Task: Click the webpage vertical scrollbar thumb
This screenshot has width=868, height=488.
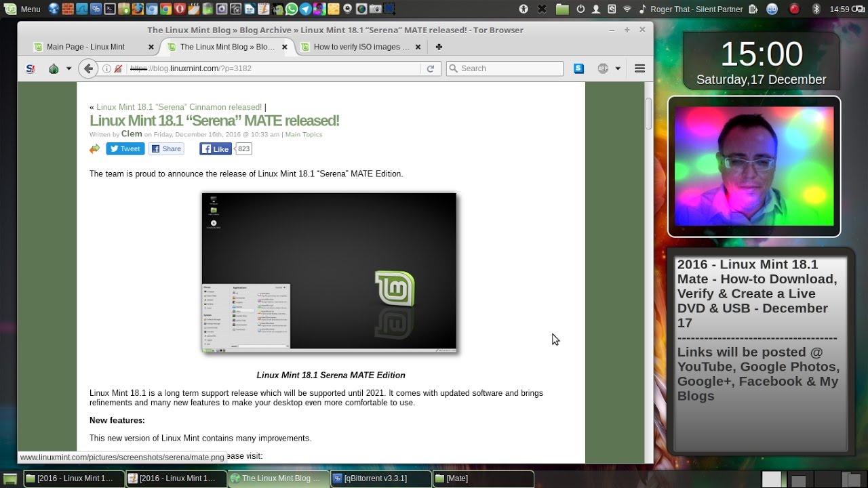Action: [x=648, y=114]
